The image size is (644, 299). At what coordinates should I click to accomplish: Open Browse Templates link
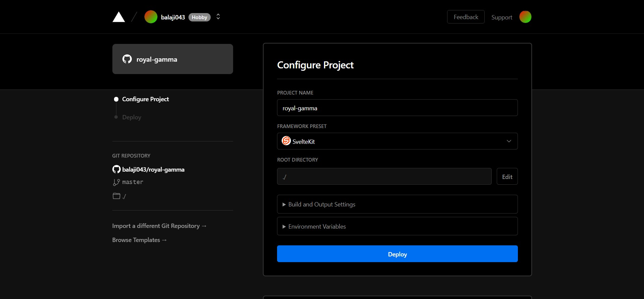pyautogui.click(x=140, y=240)
